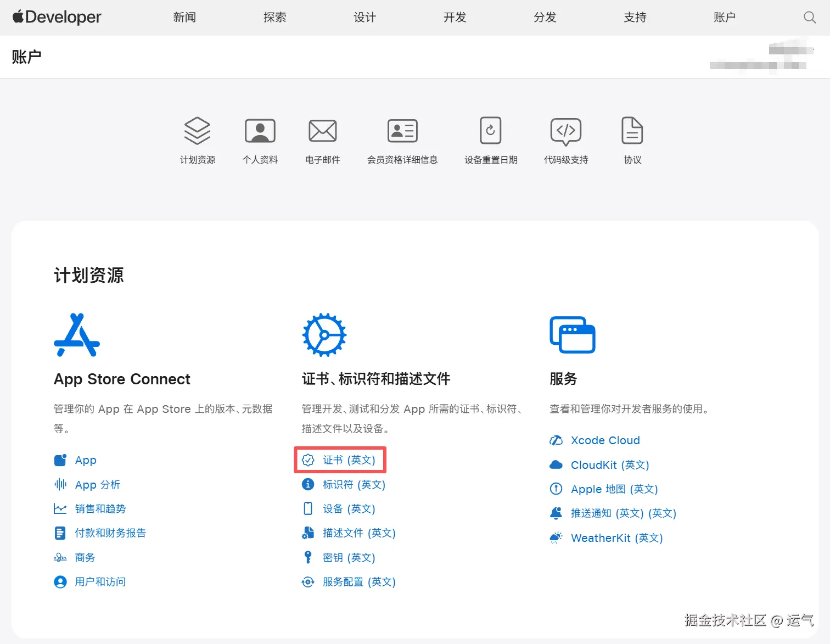Open the 开发 navigation item

pos(455,18)
